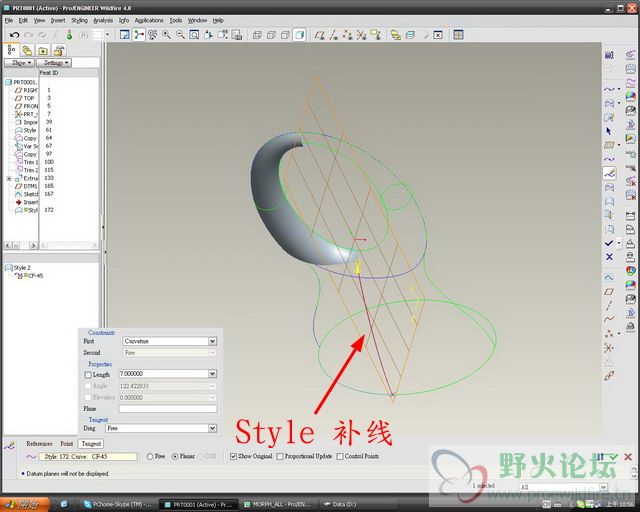Image resolution: width=640 pixels, height=512 pixels.
Task: Open the Show dropdown in the model tree
Action: click(19, 63)
